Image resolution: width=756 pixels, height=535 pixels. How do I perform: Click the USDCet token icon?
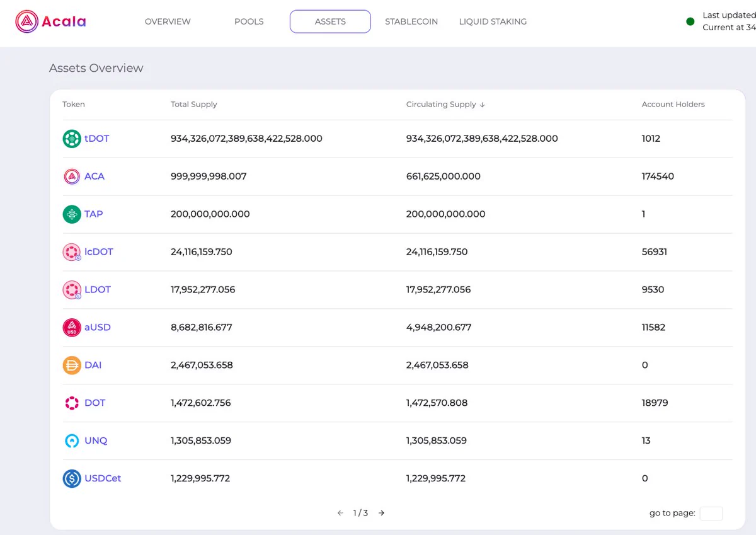[x=72, y=479]
